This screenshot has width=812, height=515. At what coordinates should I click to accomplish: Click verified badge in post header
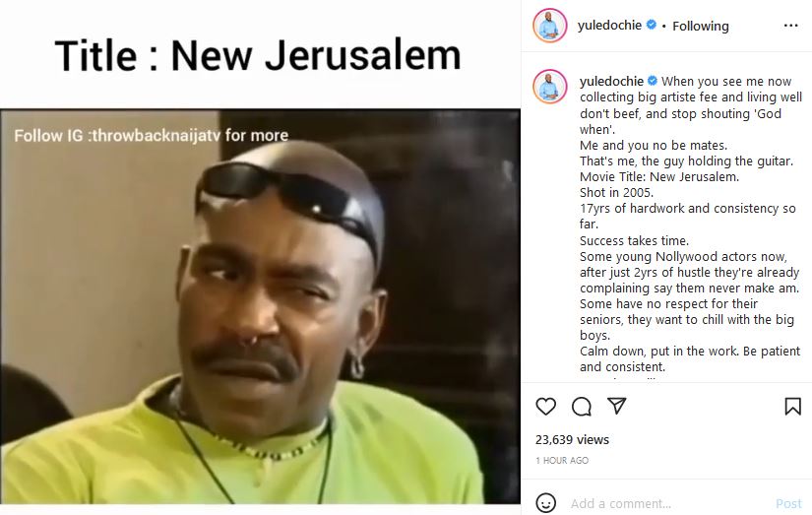652,25
